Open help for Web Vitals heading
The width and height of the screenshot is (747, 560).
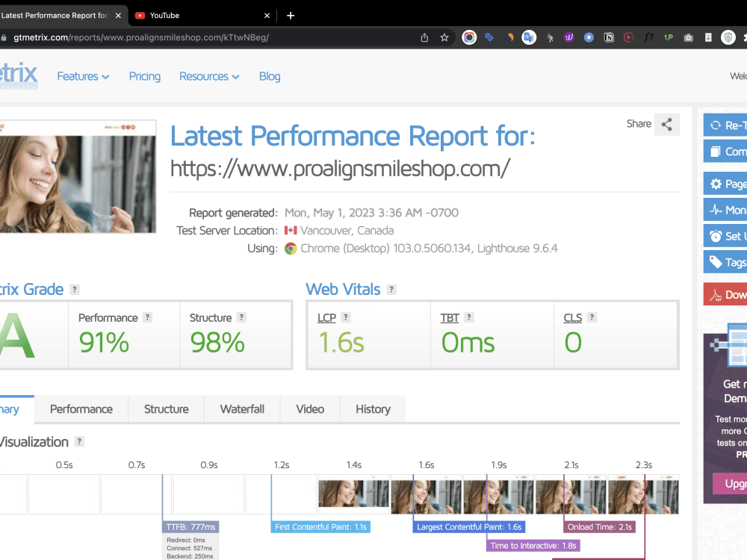(x=391, y=290)
